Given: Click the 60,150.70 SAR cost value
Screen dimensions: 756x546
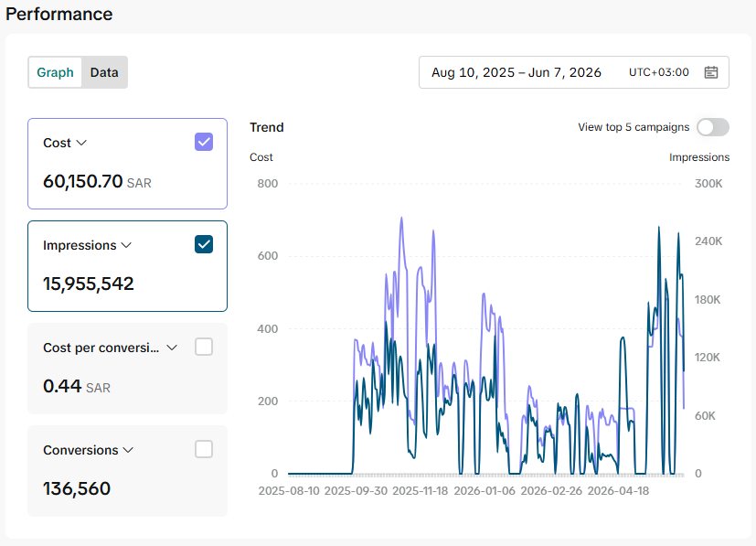Looking at the screenshot, I should [97, 181].
